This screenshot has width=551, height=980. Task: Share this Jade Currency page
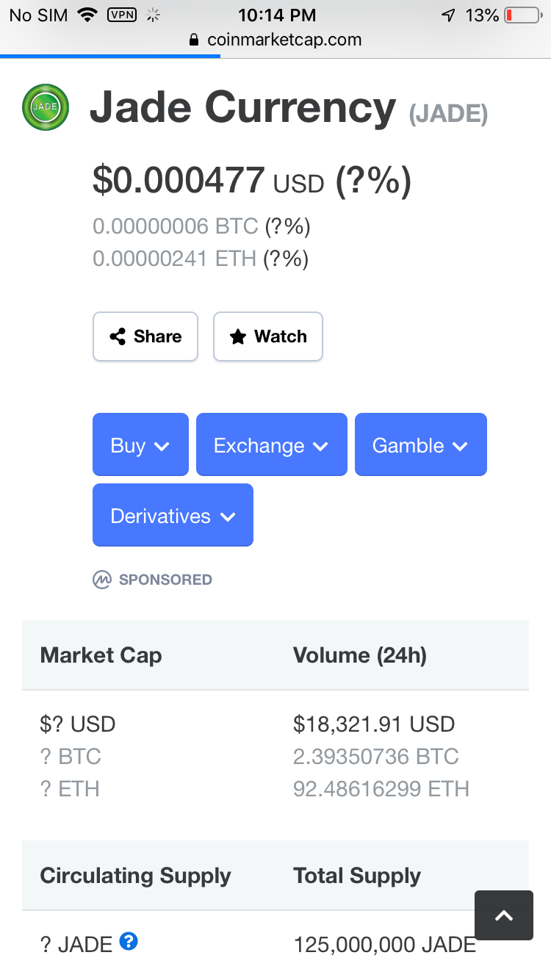[145, 336]
